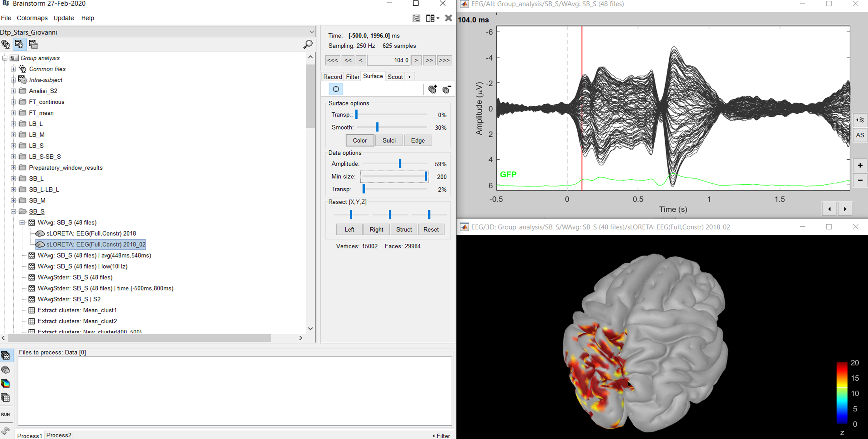Select the sources results icon in Process panel

[x=6, y=370]
